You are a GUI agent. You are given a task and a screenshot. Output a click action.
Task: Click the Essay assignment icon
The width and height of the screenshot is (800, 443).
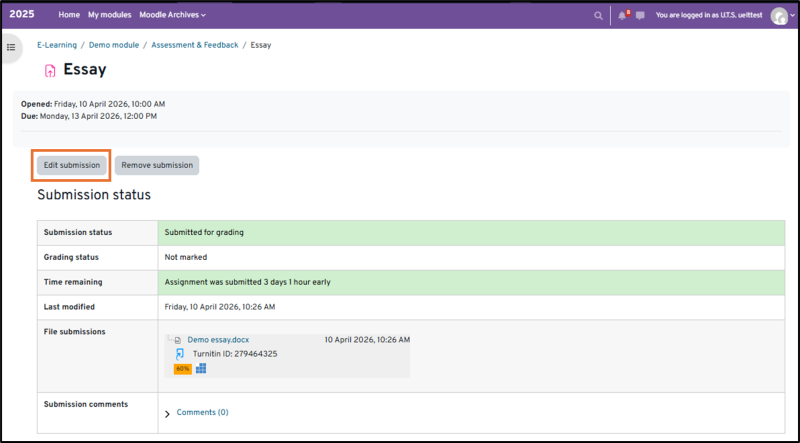(x=50, y=70)
